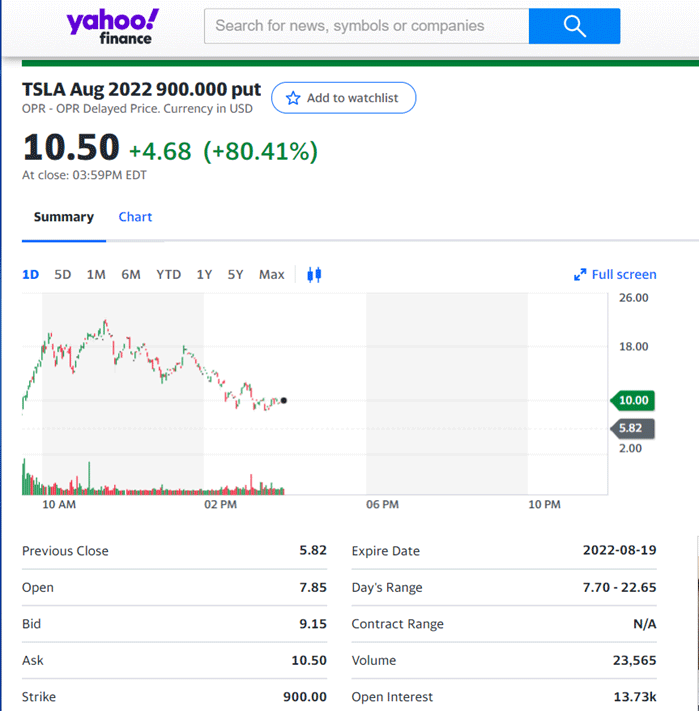
Task: Click the green 10.00 price marker
Action: 633,400
